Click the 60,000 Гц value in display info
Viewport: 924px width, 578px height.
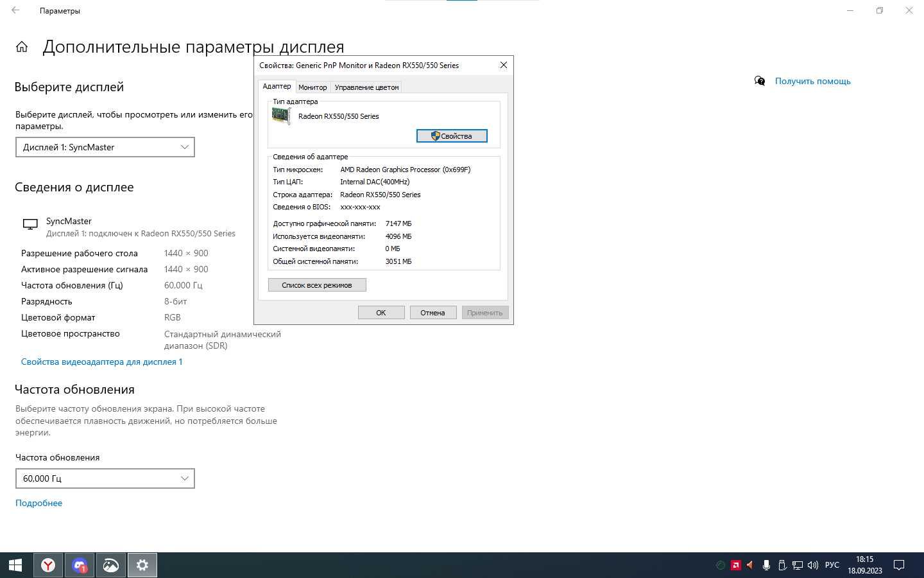tap(183, 285)
